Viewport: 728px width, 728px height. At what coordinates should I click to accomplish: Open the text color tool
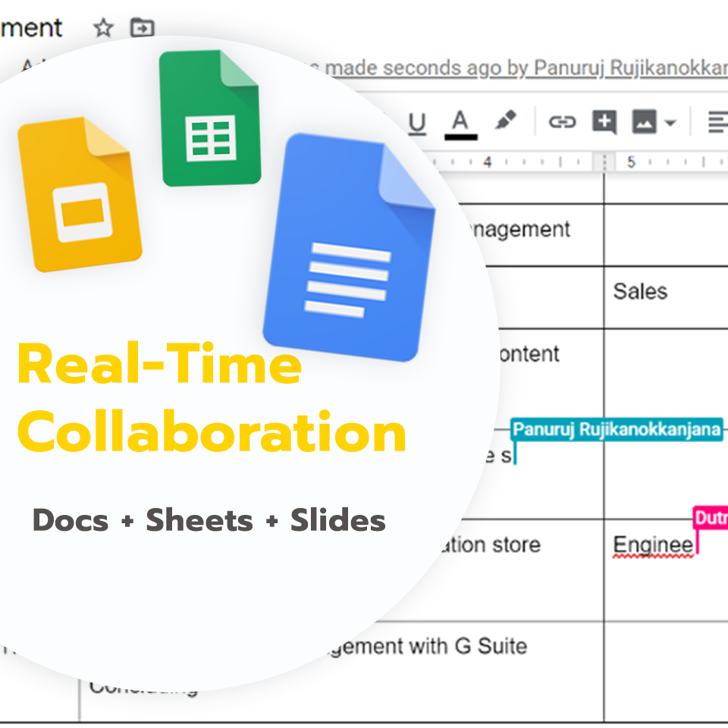point(460,124)
